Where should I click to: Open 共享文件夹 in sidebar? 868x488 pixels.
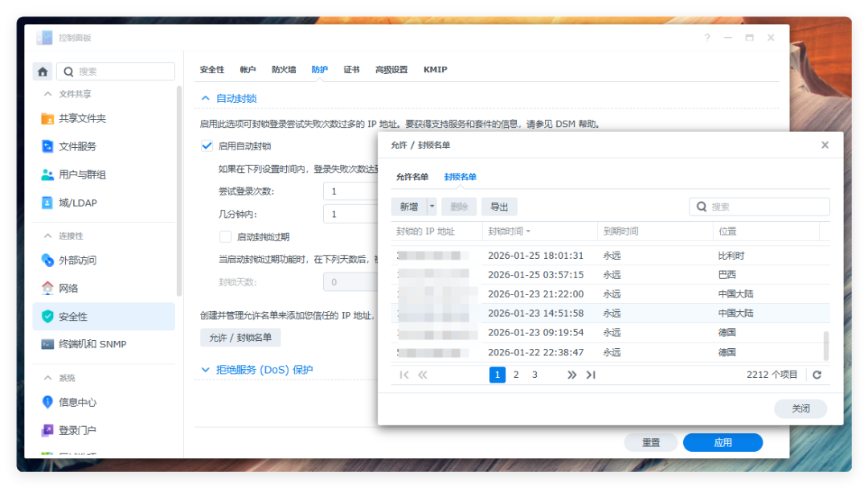[x=104, y=118]
